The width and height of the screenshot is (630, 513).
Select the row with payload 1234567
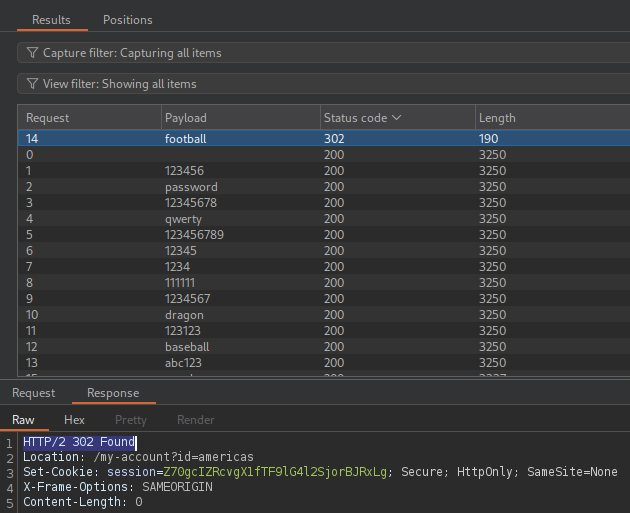pos(324,298)
